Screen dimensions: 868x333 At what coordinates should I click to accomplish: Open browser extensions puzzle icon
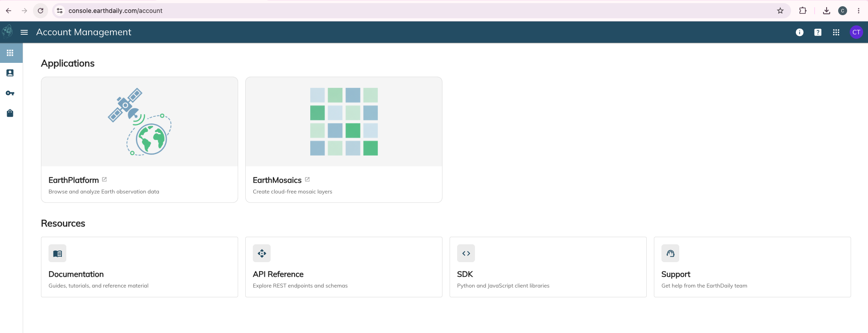pos(803,11)
